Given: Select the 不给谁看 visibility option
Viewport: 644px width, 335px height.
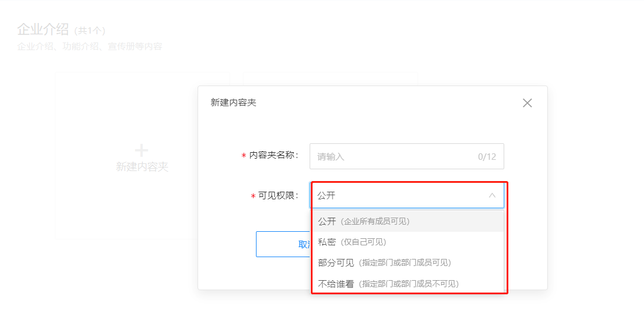Looking at the screenshot, I should tap(407, 284).
